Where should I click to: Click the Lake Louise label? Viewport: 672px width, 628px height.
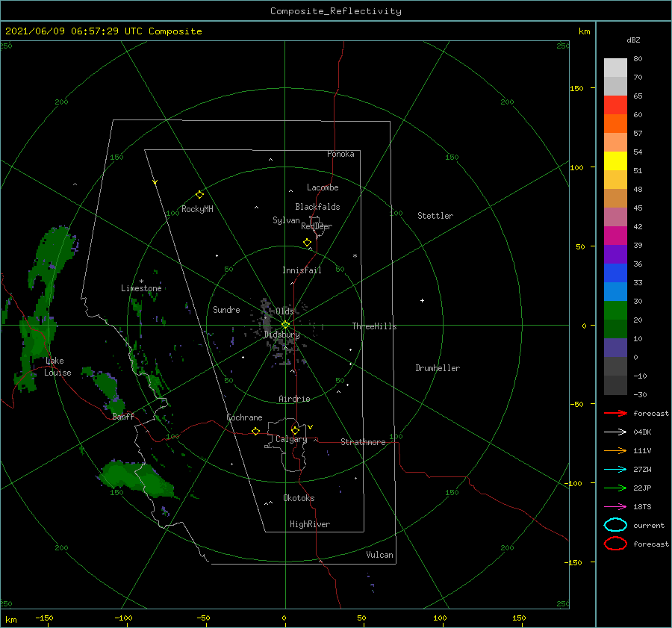coord(57,367)
